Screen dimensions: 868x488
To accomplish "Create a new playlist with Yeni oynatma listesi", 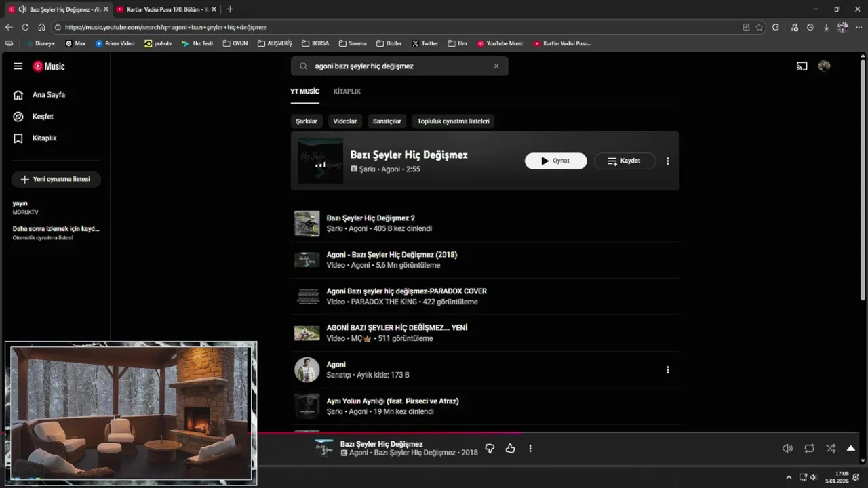I will (56, 180).
